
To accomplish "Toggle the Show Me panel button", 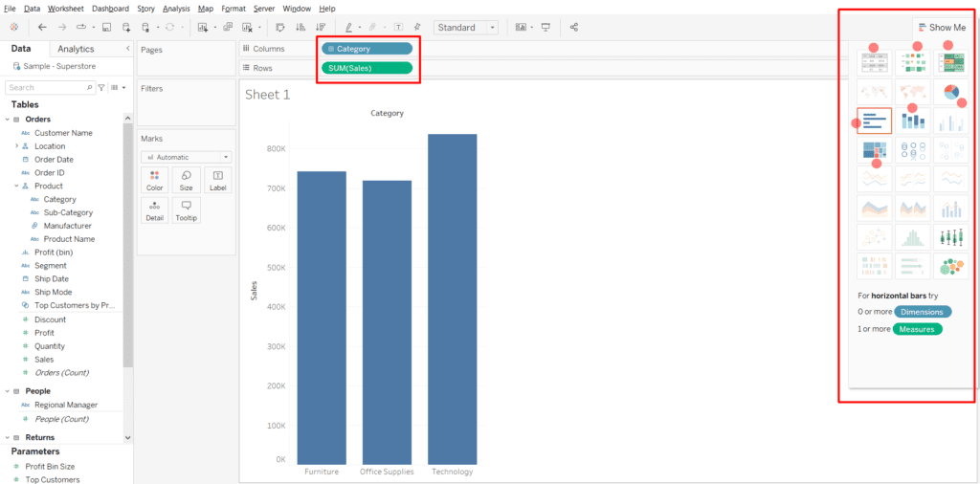I will pyautogui.click(x=942, y=28).
